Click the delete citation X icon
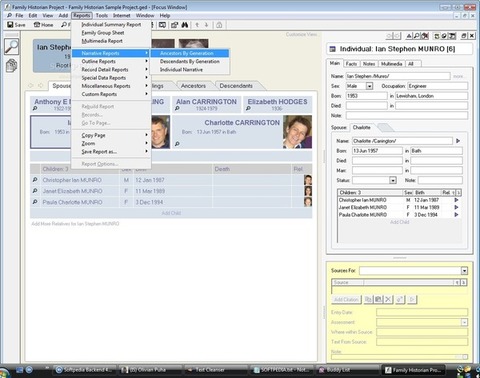Screen dimensions: 480x378 click(388, 299)
